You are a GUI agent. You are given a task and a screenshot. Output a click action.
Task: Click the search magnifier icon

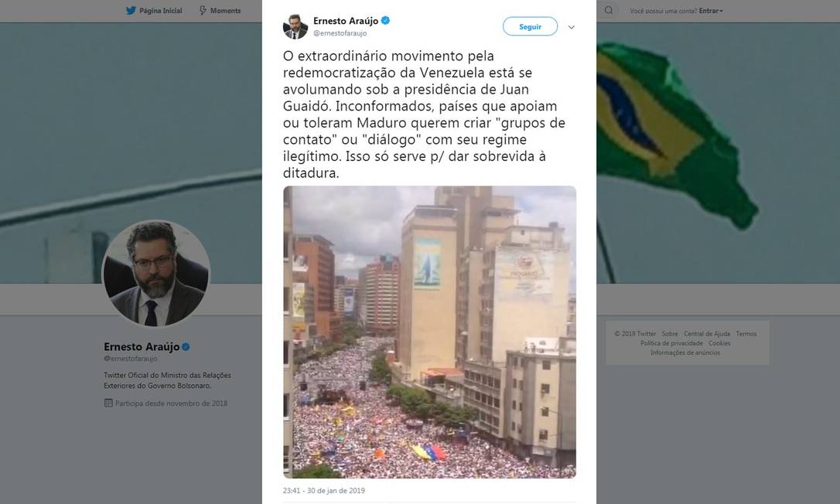[609, 10]
